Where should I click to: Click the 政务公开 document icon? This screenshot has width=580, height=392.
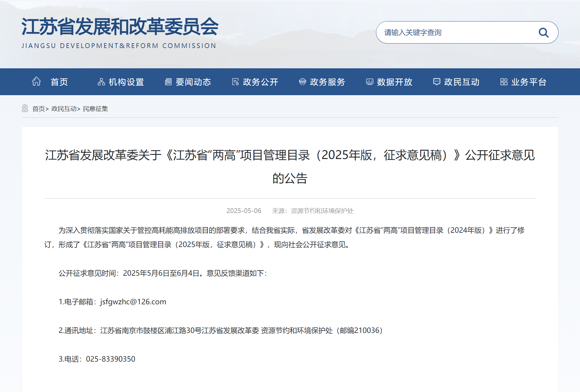(235, 82)
